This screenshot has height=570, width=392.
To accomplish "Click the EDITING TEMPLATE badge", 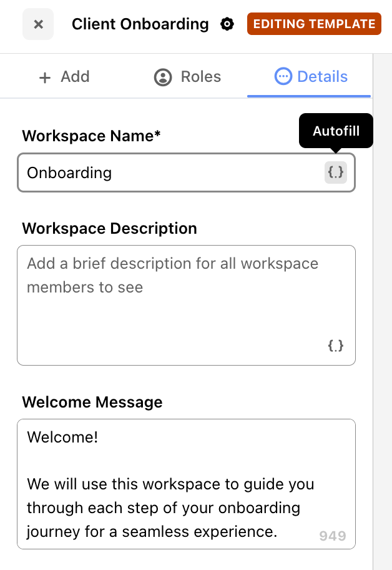I will tap(314, 24).
